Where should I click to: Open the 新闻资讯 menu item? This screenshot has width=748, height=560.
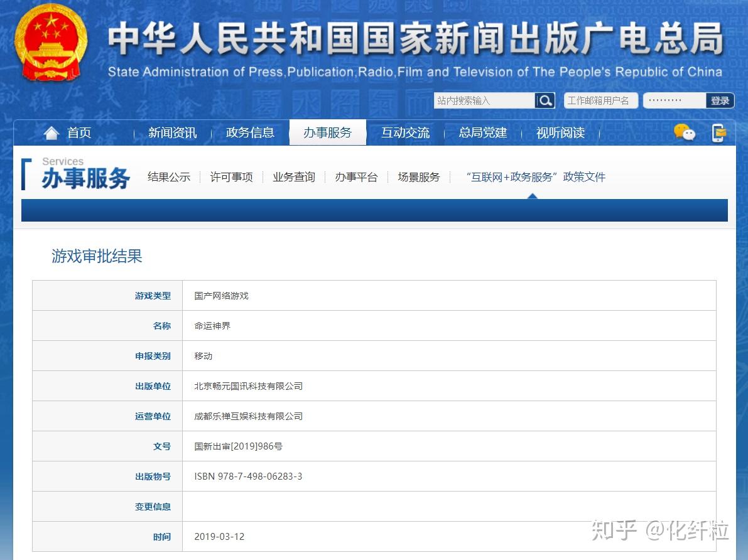click(x=172, y=132)
